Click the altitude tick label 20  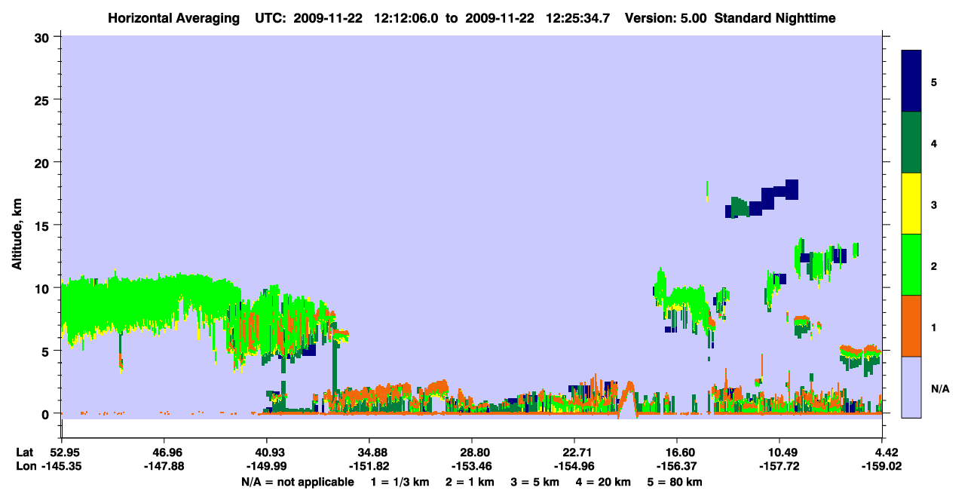pos(43,162)
